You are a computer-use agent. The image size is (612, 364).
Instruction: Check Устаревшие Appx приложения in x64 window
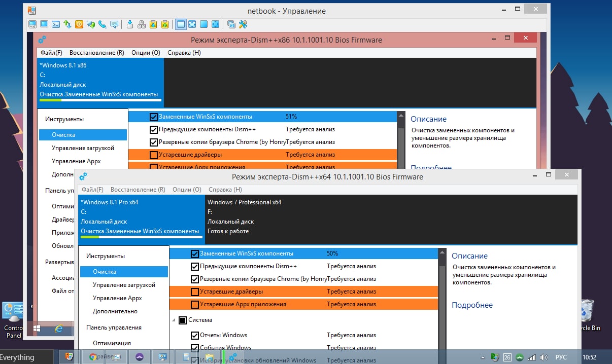194,304
